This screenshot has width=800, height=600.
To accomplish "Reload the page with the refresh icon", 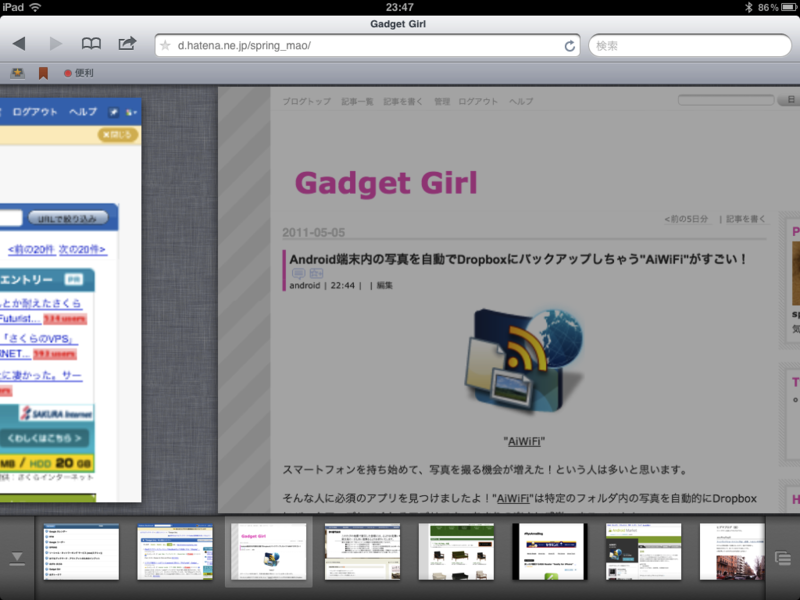I will 569,46.
